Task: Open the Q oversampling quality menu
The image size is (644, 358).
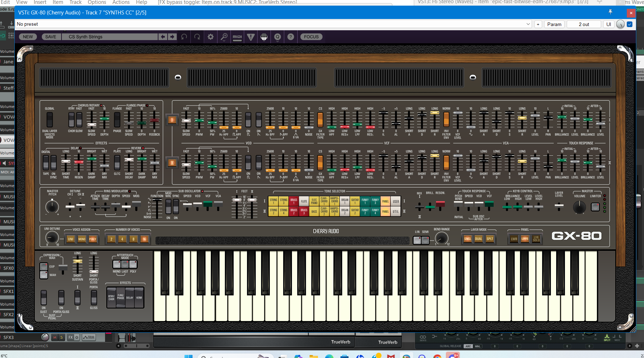Action: pos(278,37)
